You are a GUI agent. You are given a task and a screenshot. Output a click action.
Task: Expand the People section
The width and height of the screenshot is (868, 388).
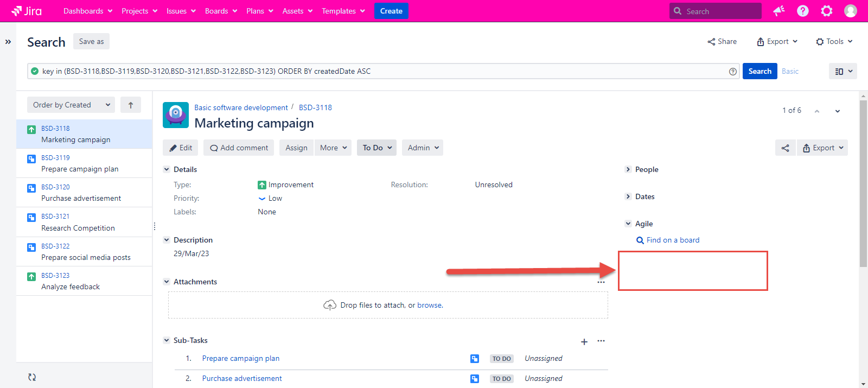(x=628, y=169)
